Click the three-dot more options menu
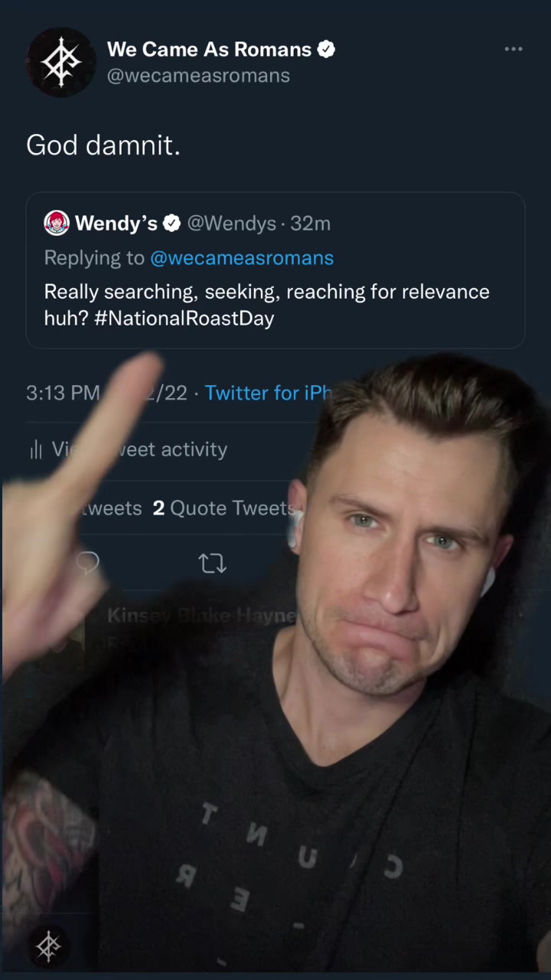Screen dimensions: 551x980 coord(513,50)
